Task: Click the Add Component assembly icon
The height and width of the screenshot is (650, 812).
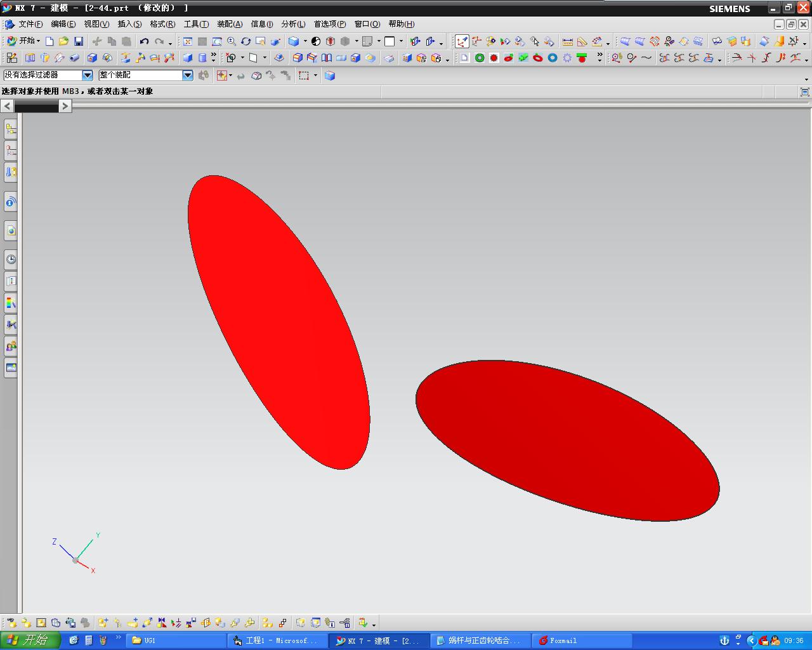Action: click(102, 623)
